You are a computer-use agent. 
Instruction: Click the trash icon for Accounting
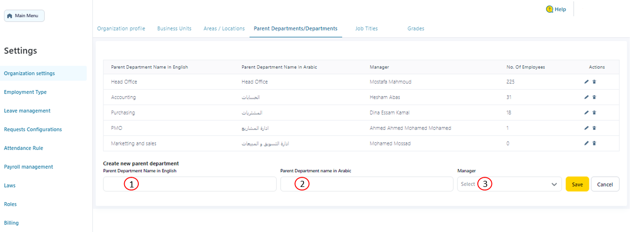[594, 97]
